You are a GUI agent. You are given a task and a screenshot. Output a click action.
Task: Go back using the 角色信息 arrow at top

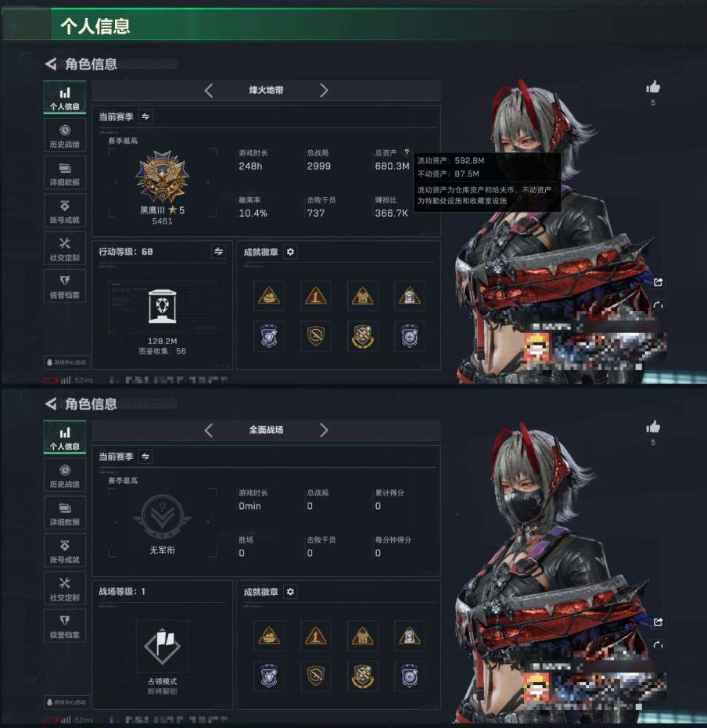pos(51,64)
